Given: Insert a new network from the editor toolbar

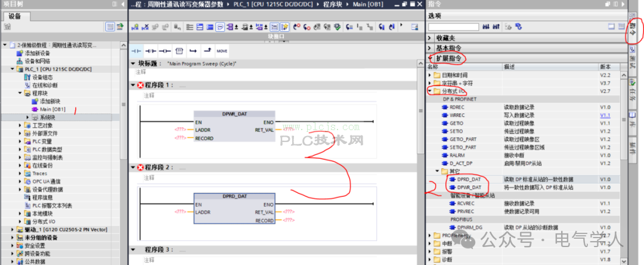Looking at the screenshot, I should point(135,27).
